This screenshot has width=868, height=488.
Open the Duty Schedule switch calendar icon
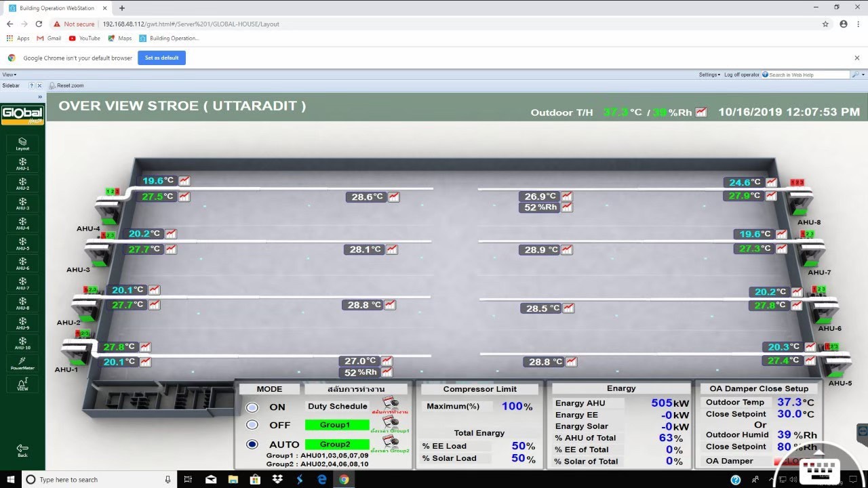click(389, 403)
